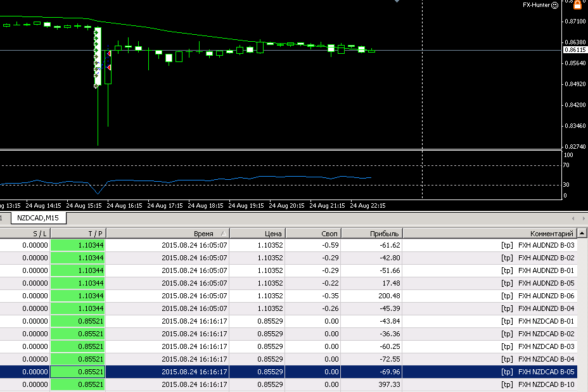588x392 pixels.
Task: Click the profit value 200.48
Action: pyautogui.click(x=389, y=296)
